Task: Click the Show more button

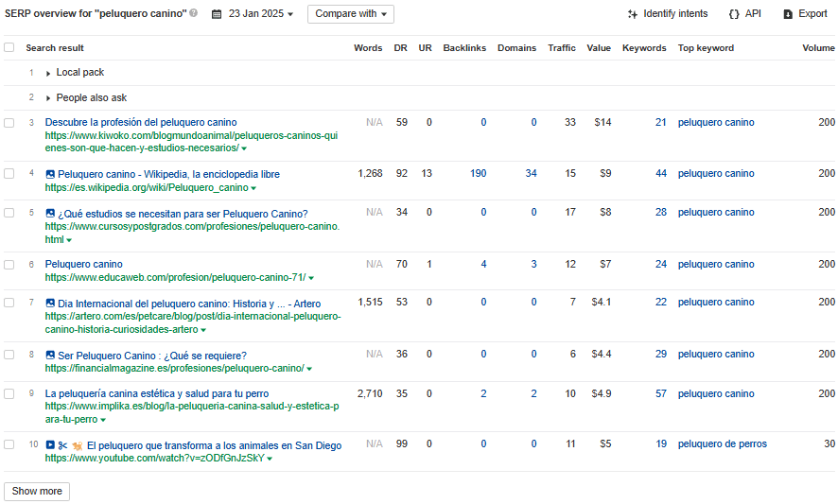Action: [37, 492]
